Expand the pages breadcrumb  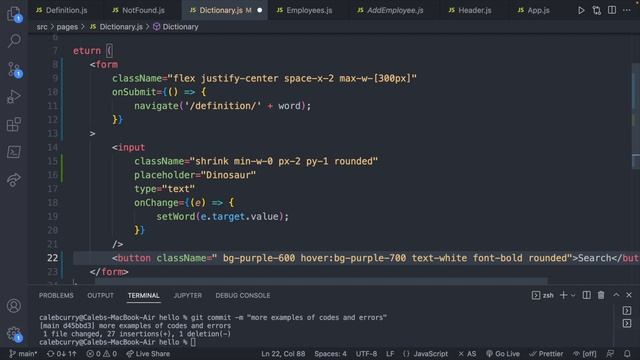pos(67,27)
